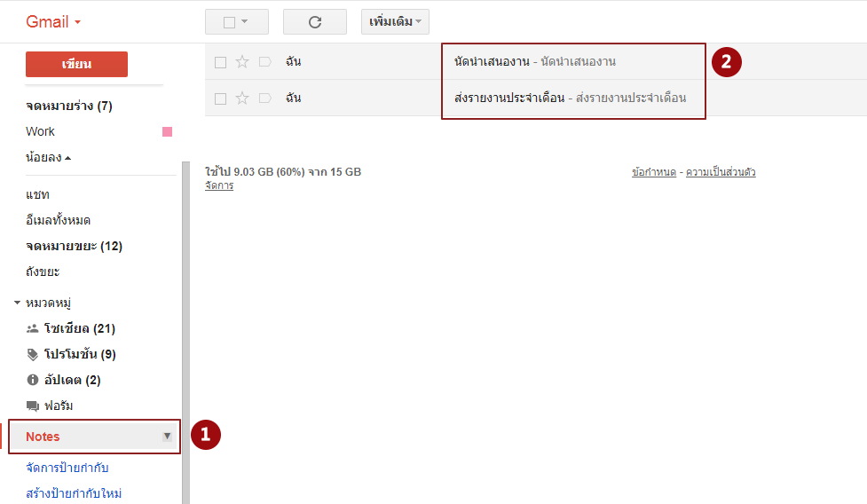867x504 pixels.
Task: Collapse the หมวดหมู่ section
Action: (x=18, y=303)
